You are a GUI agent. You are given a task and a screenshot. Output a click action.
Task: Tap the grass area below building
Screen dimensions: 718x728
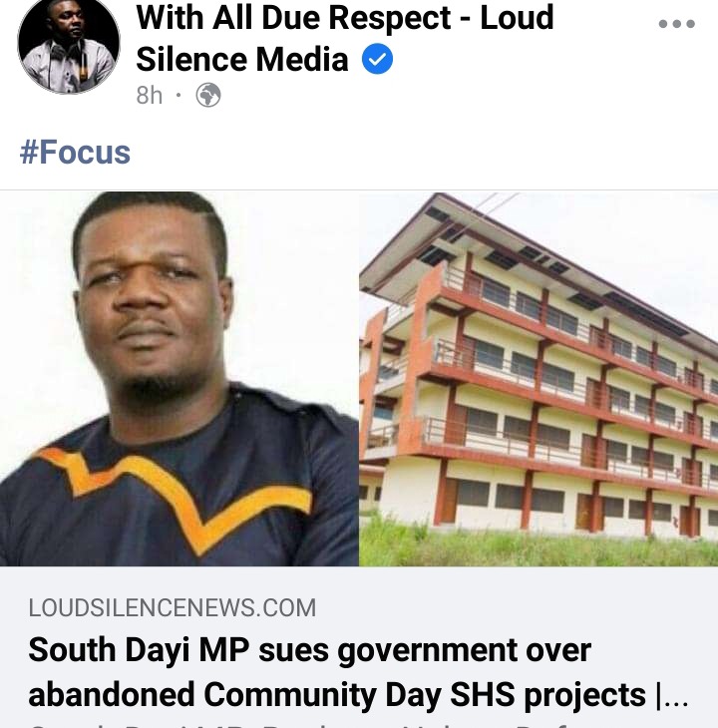(538, 546)
